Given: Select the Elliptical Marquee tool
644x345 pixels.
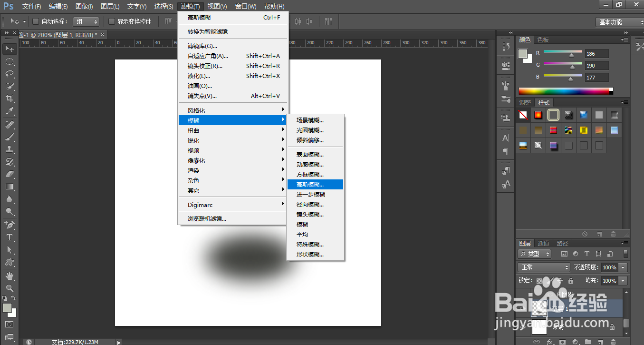Looking at the screenshot, I should pos(10,61).
